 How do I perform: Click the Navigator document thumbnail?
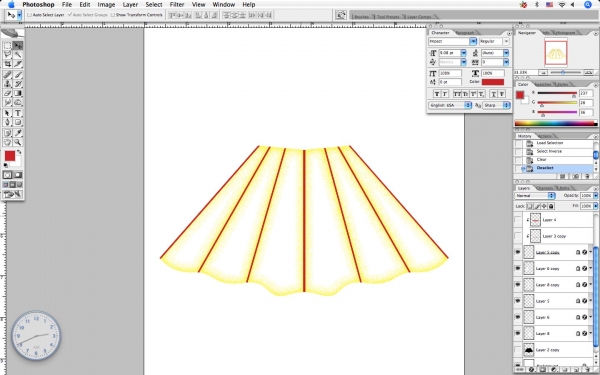556,53
